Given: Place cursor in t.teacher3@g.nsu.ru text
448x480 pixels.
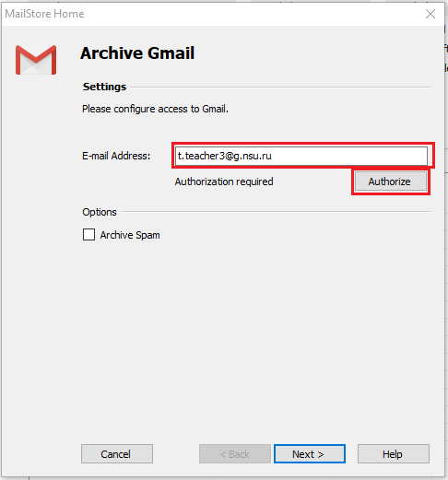Looking at the screenshot, I should click(x=225, y=156).
